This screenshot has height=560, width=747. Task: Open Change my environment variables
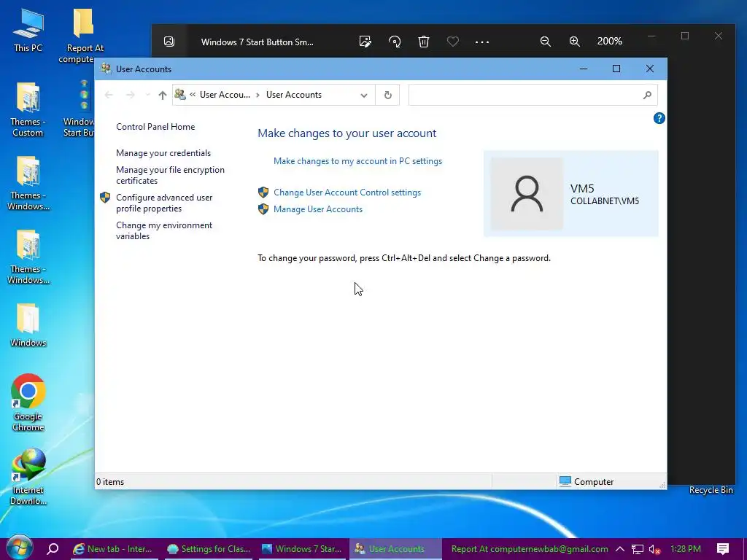164,230
